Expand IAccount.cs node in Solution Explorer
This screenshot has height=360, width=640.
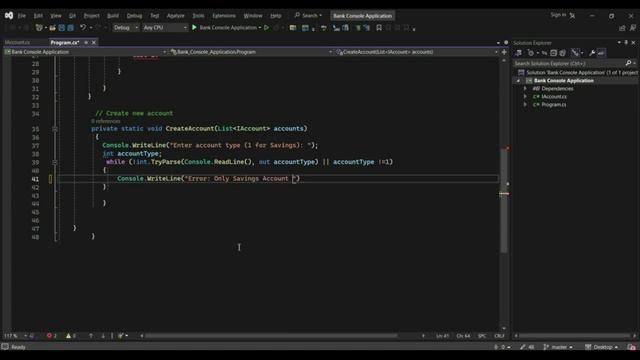(525, 97)
